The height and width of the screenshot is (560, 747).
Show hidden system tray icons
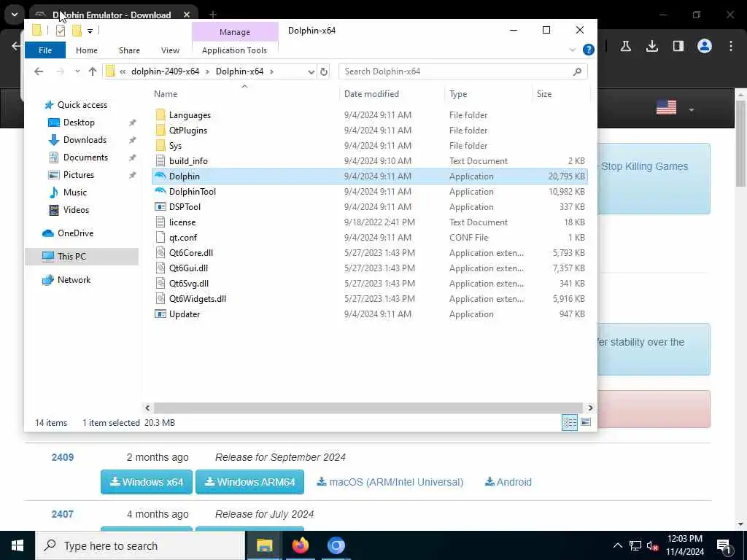[617, 545]
